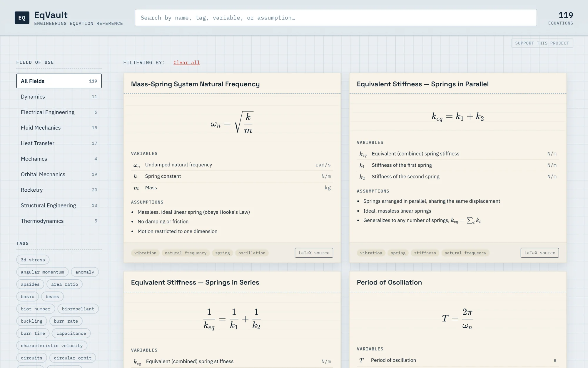Toggle the 3d stress tag
The image size is (588, 368).
tap(33, 260)
